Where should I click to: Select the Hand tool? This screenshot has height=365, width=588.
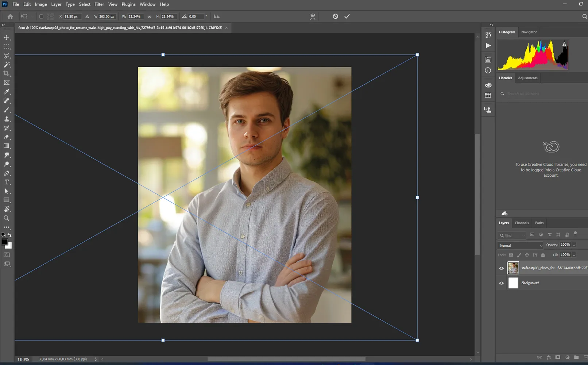click(x=7, y=209)
